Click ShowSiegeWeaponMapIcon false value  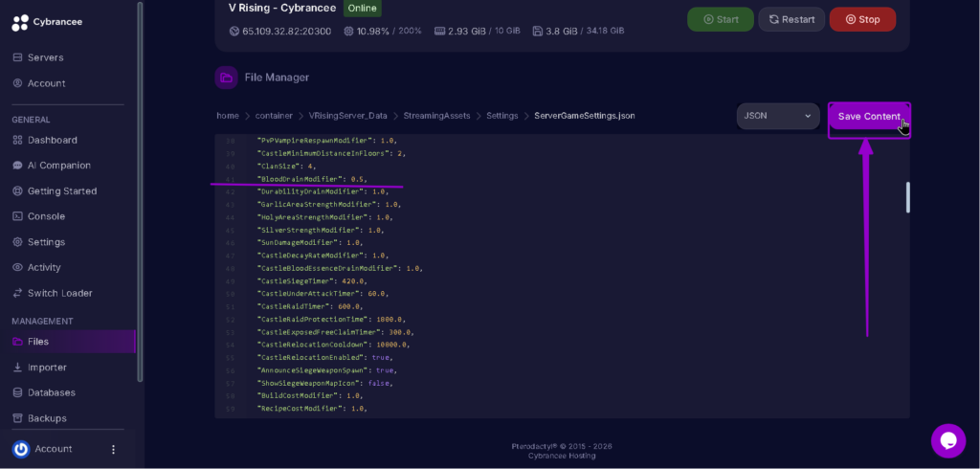pos(379,383)
